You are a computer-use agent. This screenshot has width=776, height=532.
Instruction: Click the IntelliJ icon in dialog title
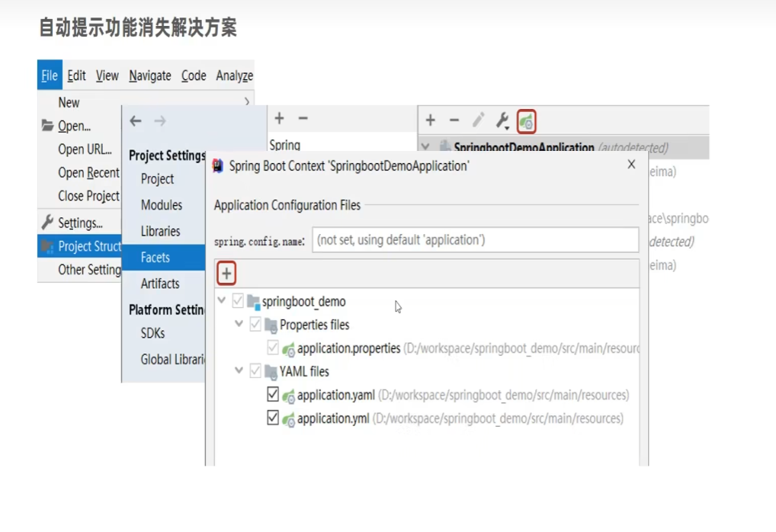(x=218, y=165)
